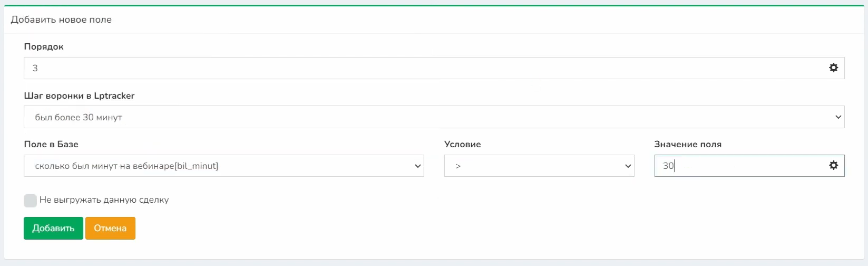Click the Значение поля label
Viewport: 868px width, 266px height.
[x=687, y=144]
